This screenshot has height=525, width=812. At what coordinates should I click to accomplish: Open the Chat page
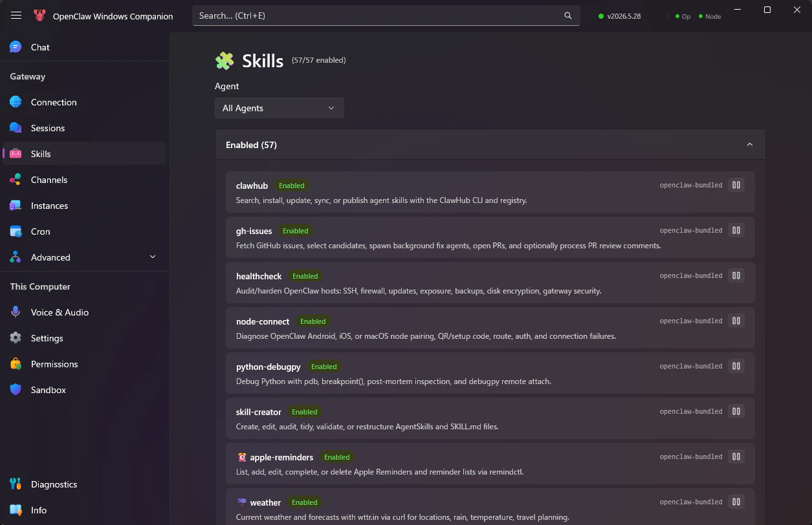pos(84,47)
